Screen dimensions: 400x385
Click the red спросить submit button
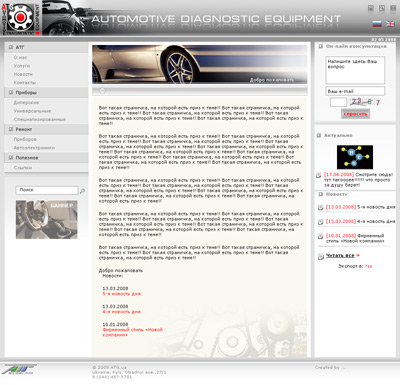(x=355, y=114)
